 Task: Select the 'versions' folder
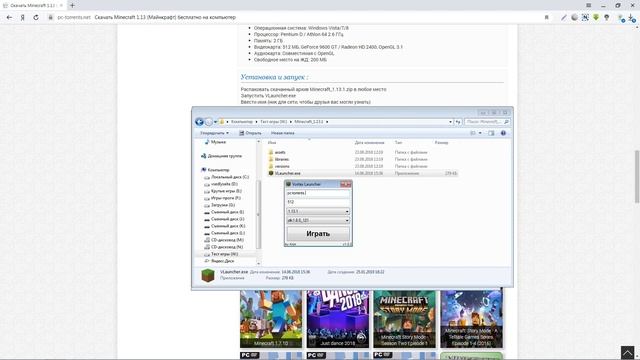pos(282,166)
